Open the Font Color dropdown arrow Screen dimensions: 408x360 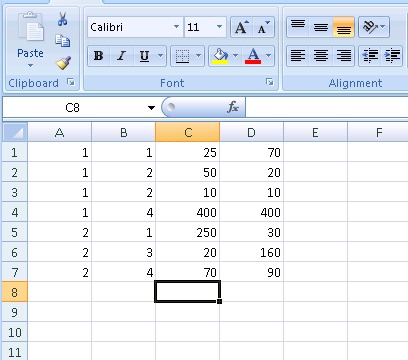point(269,56)
